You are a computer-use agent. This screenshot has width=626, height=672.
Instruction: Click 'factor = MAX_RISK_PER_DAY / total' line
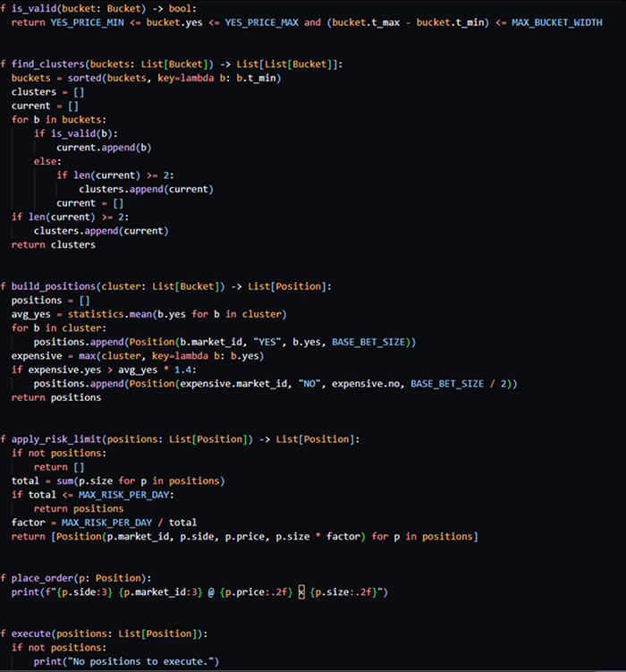104,523
